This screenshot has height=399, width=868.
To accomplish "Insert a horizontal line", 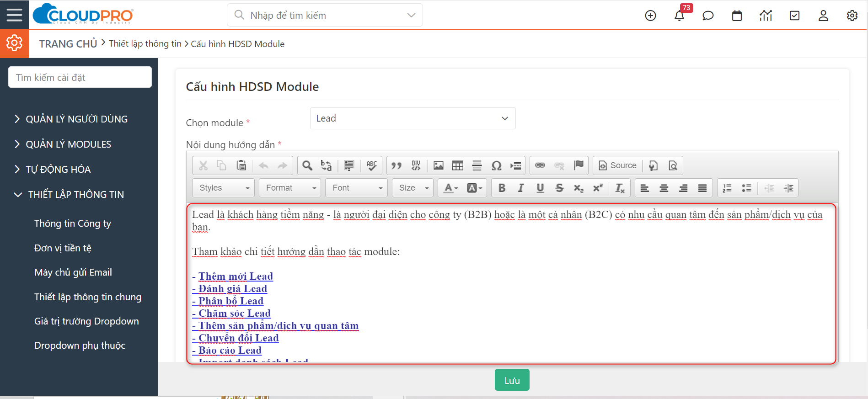I will [x=477, y=165].
